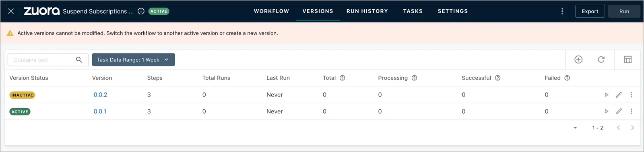Click the ACTIVE badge in header
Viewport: 644px width, 152px height.
pos(159,11)
